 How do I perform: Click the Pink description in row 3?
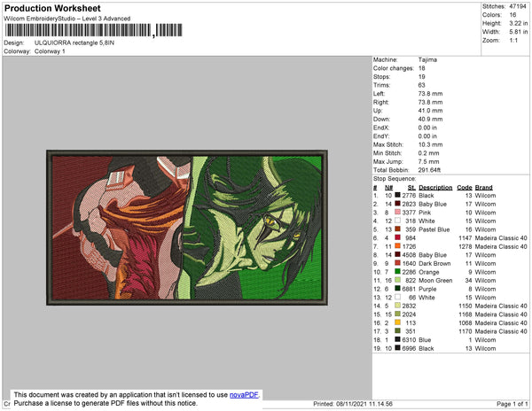click(425, 213)
